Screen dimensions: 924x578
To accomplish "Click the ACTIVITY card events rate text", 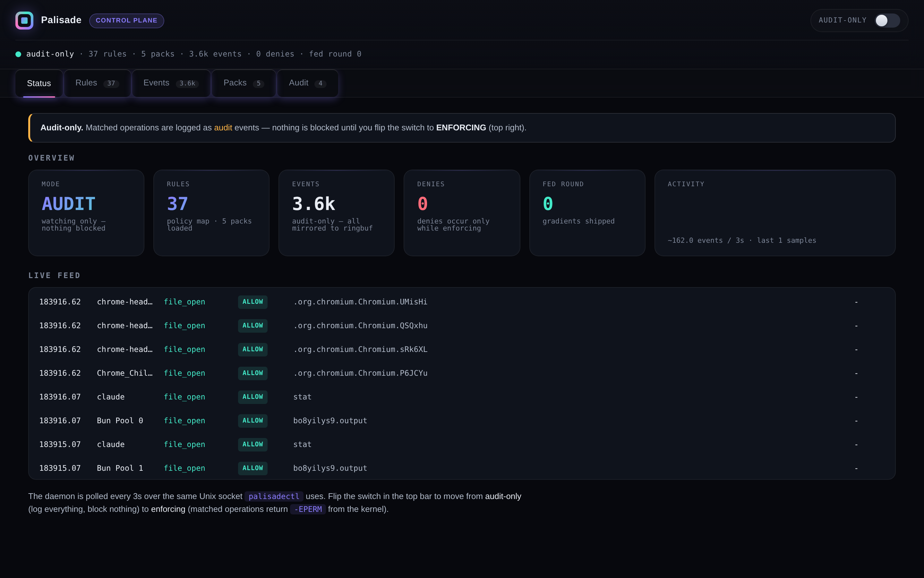I will (742, 241).
